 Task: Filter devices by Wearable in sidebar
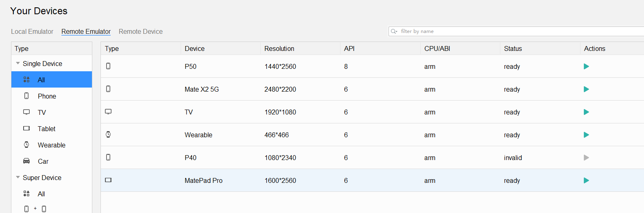click(x=52, y=145)
